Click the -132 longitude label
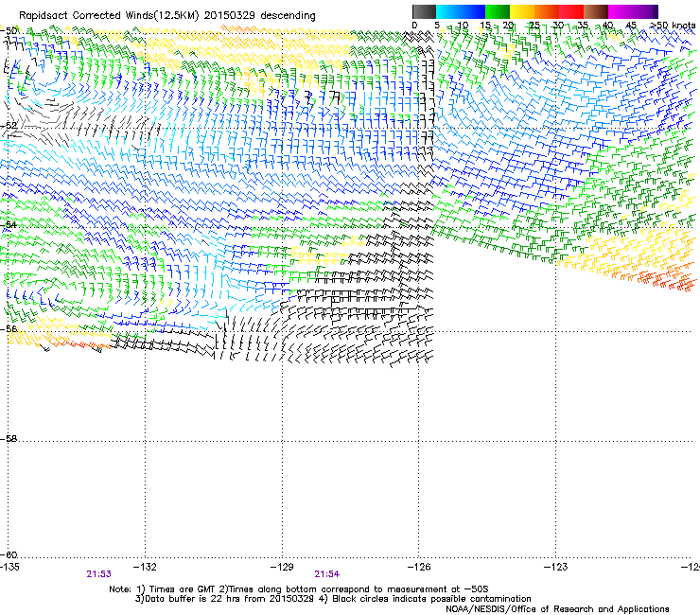 point(145,567)
